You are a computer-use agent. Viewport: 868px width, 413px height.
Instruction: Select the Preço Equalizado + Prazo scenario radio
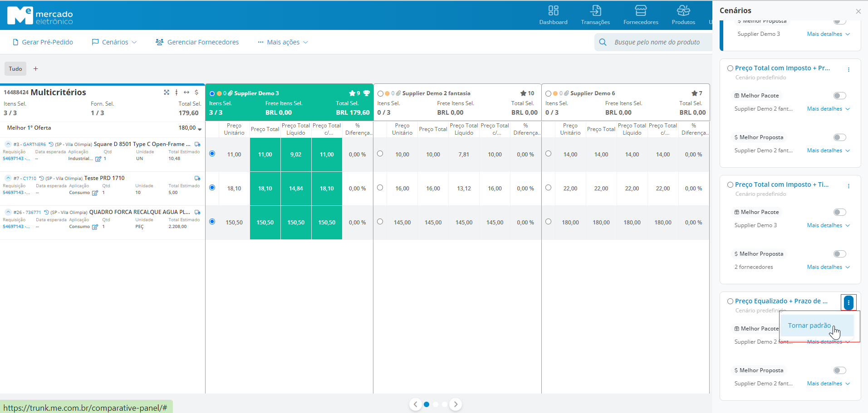(x=730, y=301)
